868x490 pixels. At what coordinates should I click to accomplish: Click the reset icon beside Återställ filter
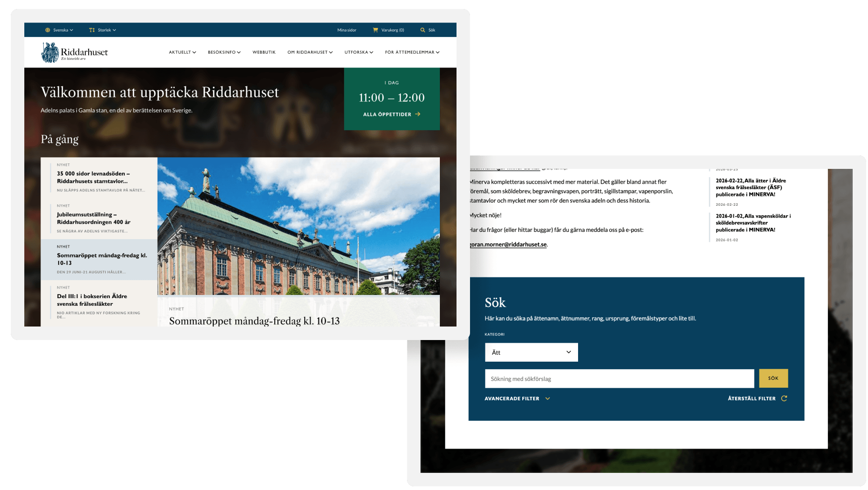(x=784, y=399)
